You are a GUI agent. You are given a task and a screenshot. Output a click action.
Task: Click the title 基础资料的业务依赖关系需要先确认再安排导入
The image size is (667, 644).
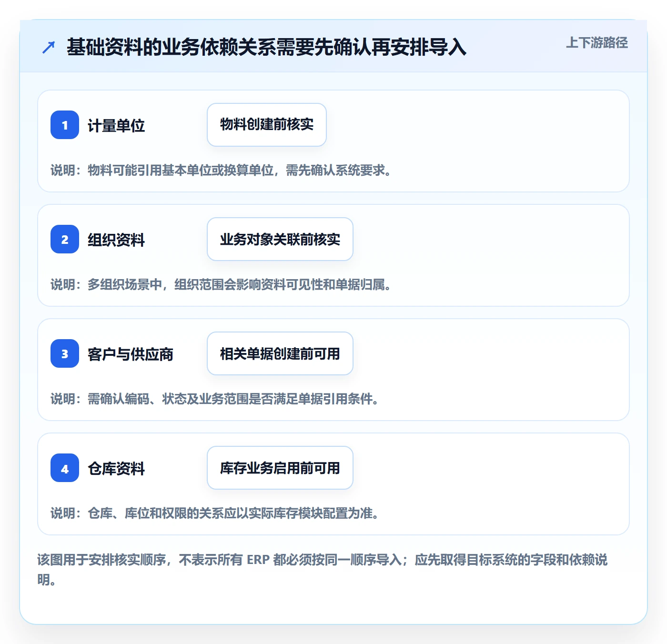[x=266, y=47]
